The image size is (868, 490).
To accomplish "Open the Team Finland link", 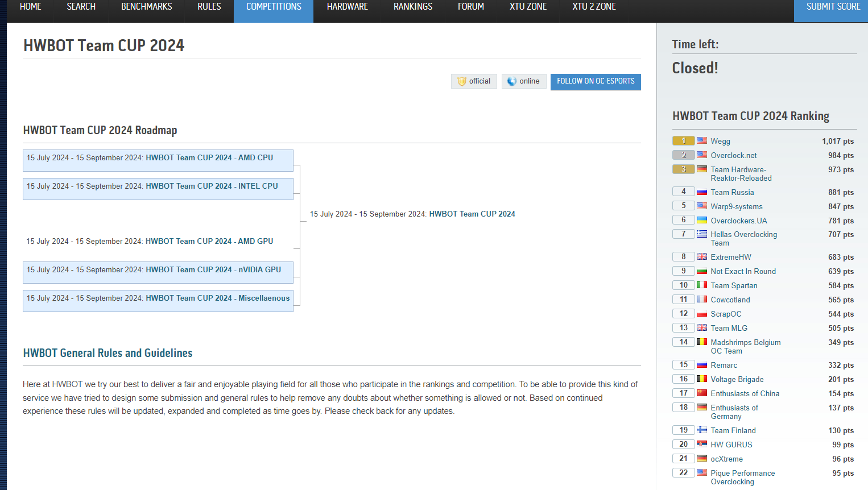I will coord(733,431).
